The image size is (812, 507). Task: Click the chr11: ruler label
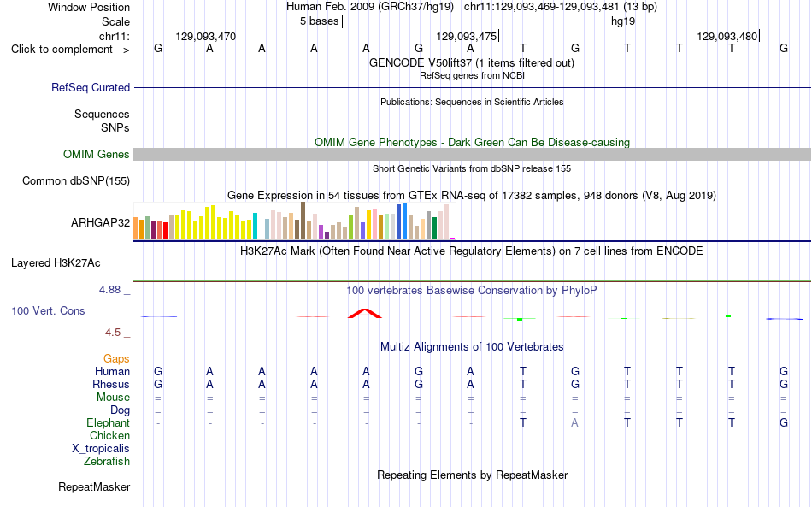[x=114, y=36]
